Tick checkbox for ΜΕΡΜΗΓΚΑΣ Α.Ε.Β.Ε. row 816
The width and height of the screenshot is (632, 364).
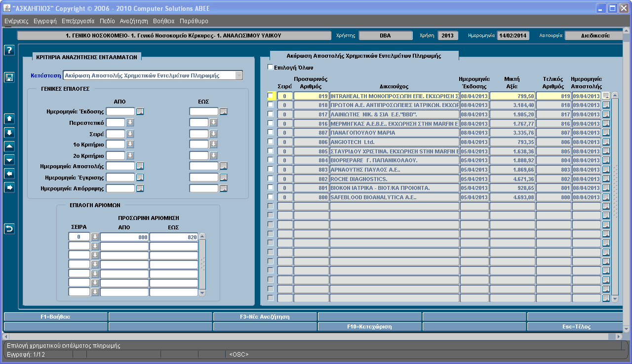coord(270,123)
